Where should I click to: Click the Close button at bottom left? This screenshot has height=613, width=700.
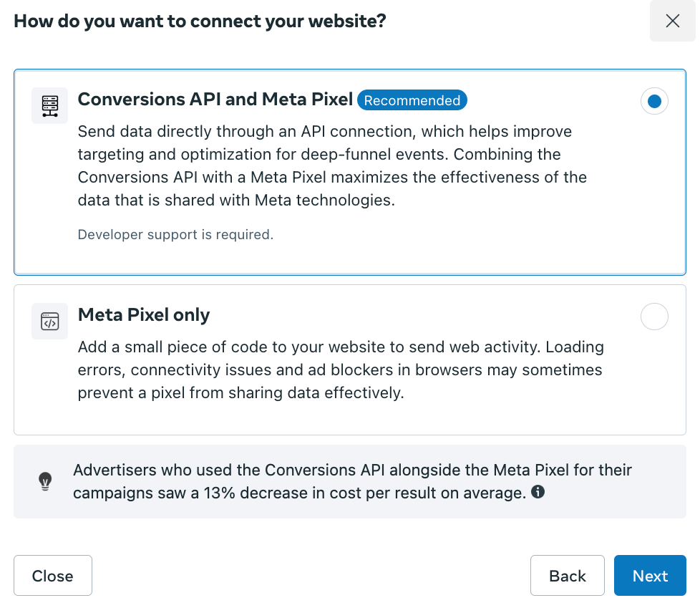click(x=53, y=576)
